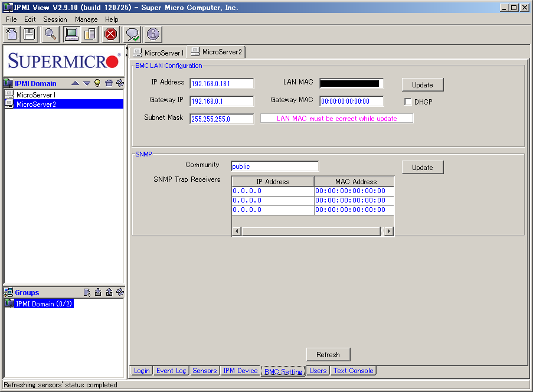Open the IPM Device bottom tab
The width and height of the screenshot is (533, 392).
(240, 371)
